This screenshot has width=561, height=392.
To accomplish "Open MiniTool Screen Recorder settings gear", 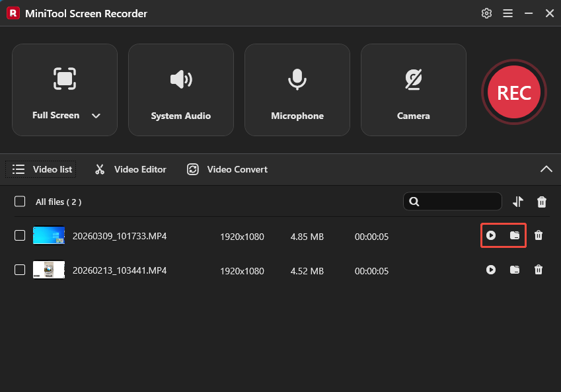I will click(x=486, y=13).
